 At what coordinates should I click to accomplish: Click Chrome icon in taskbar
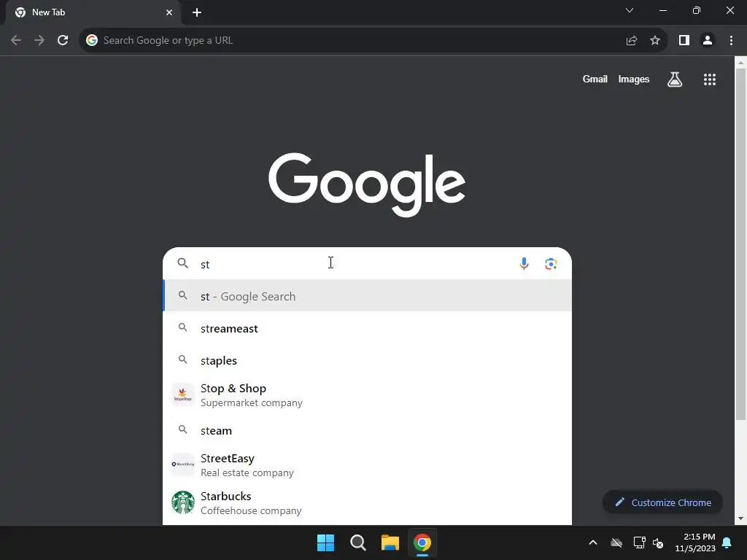(422, 542)
